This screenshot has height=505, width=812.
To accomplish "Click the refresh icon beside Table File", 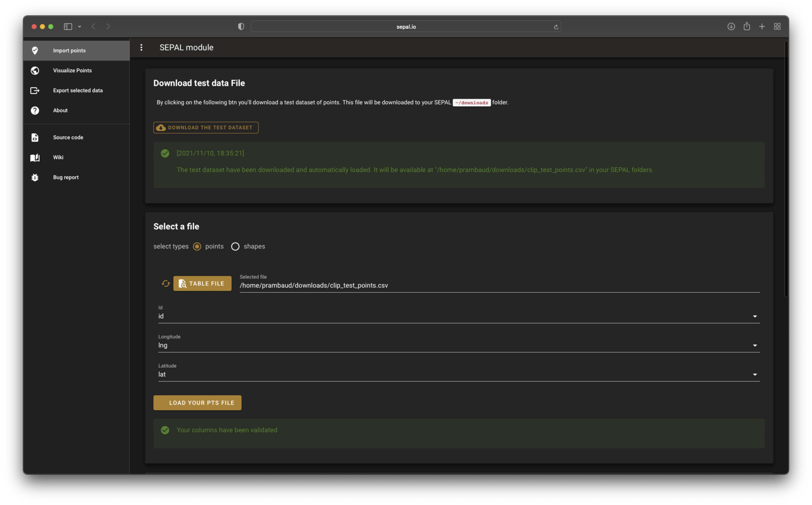I will [166, 283].
